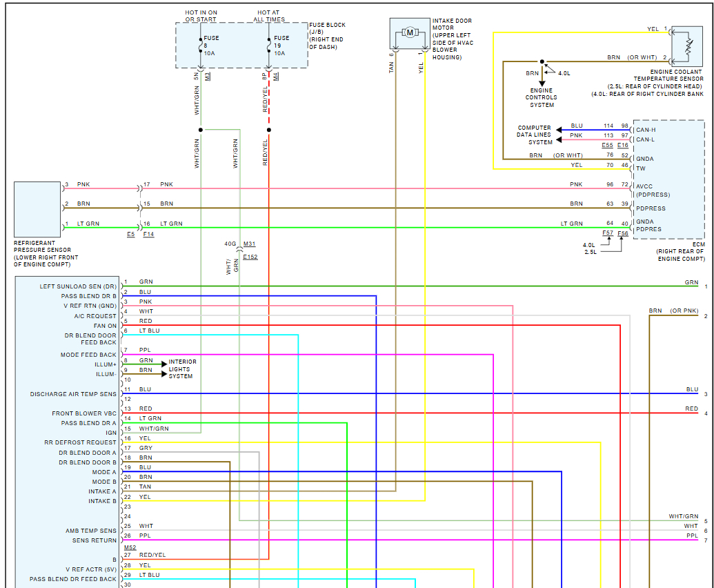Open the Engine Controls System reference
Screen dimensions: 714x588
[542, 97]
